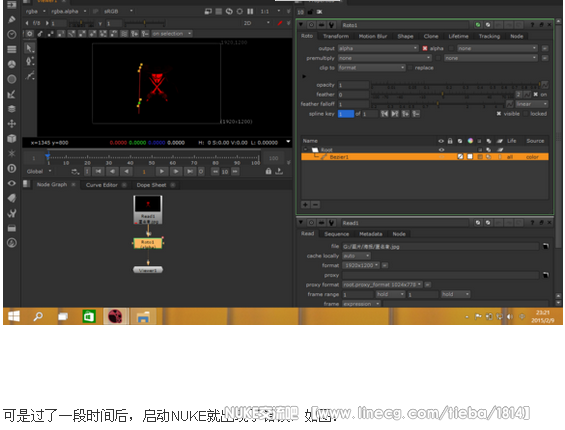Select the arrow Select tool in viewer
Image resolution: width=565 pixels, height=430 pixels.
pyautogui.click(x=30, y=48)
